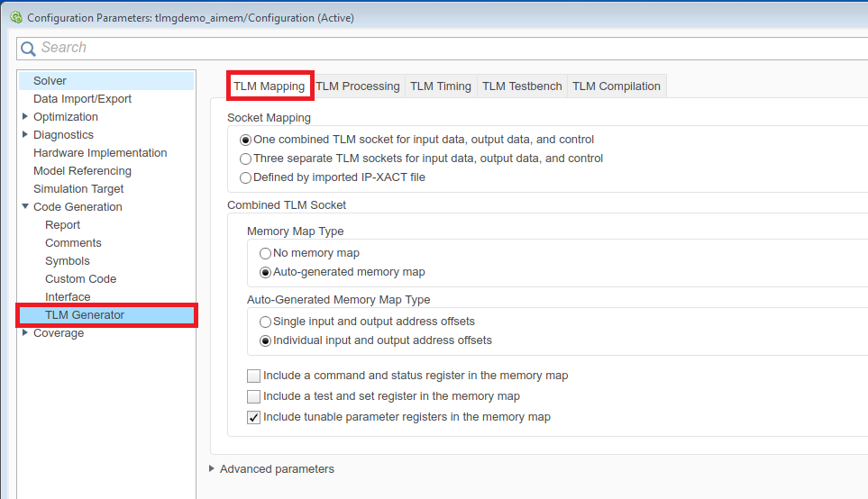Select No memory map option
Screen dimensions: 868x499
point(266,253)
